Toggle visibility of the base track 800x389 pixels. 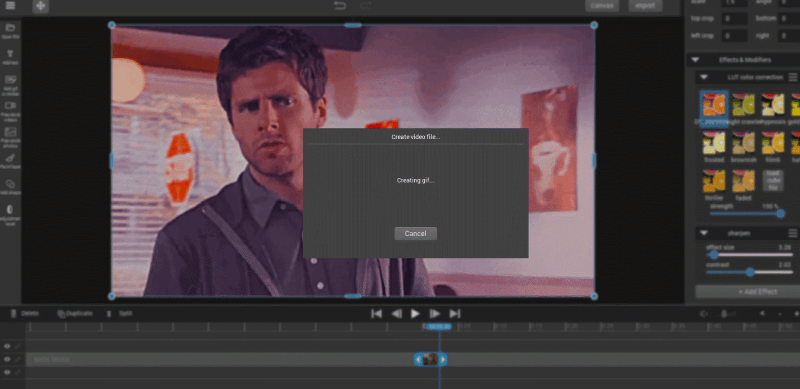point(7,359)
